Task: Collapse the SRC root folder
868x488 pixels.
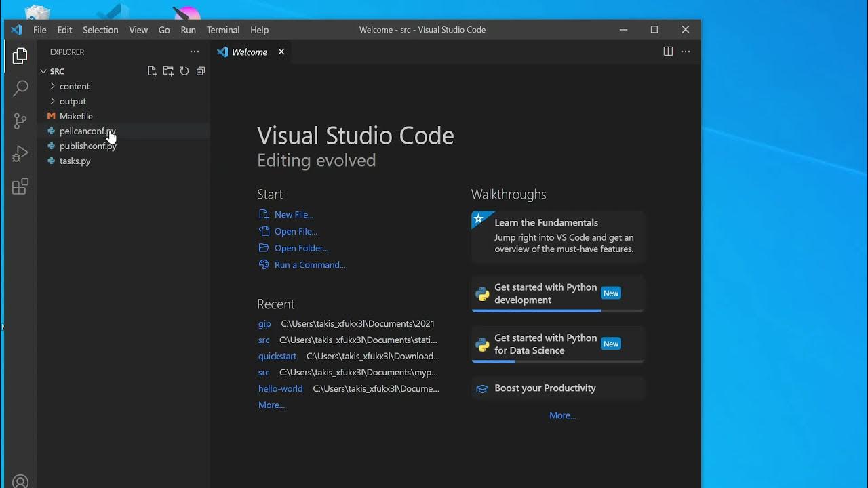Action: tap(57, 71)
